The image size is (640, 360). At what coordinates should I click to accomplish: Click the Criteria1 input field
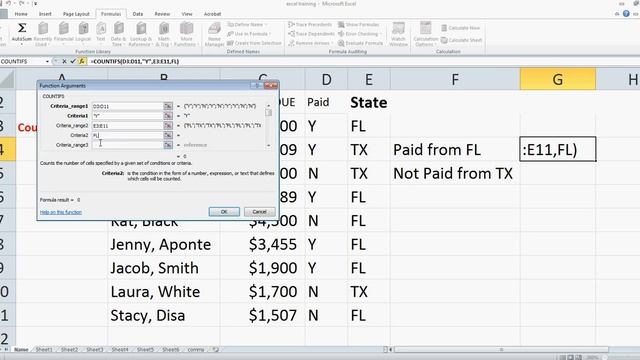127,116
